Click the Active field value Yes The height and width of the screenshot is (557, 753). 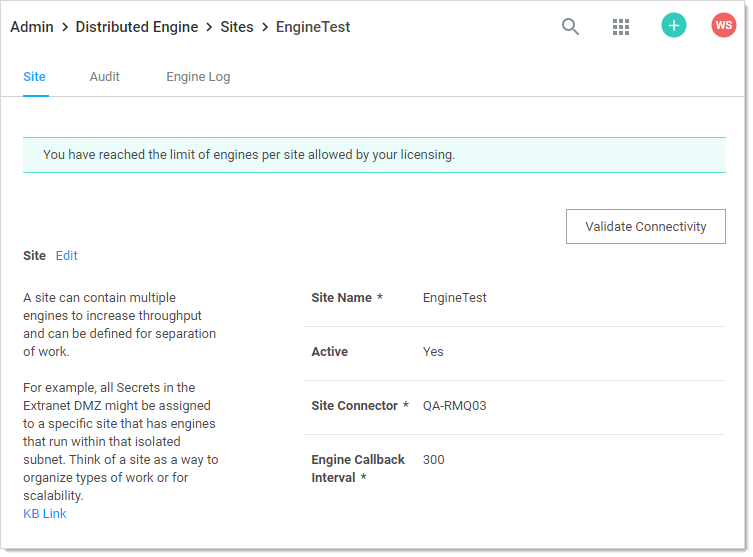coord(433,352)
